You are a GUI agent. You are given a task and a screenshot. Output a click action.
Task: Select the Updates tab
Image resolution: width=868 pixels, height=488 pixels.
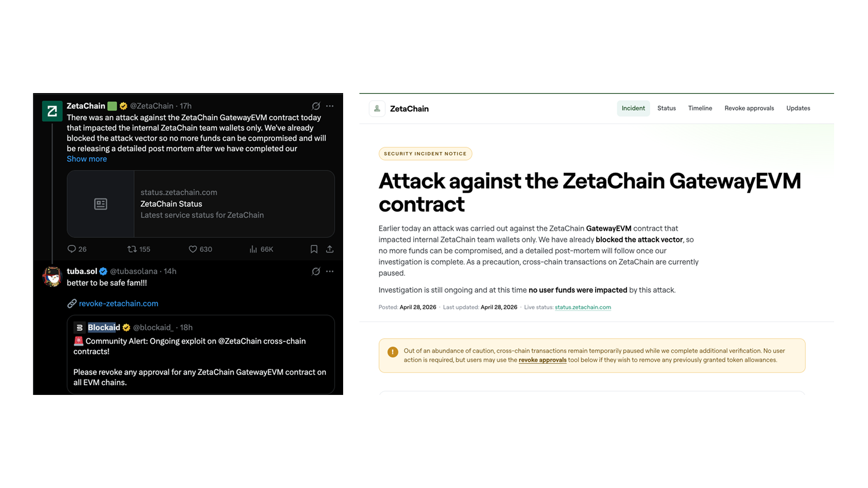pyautogui.click(x=798, y=108)
